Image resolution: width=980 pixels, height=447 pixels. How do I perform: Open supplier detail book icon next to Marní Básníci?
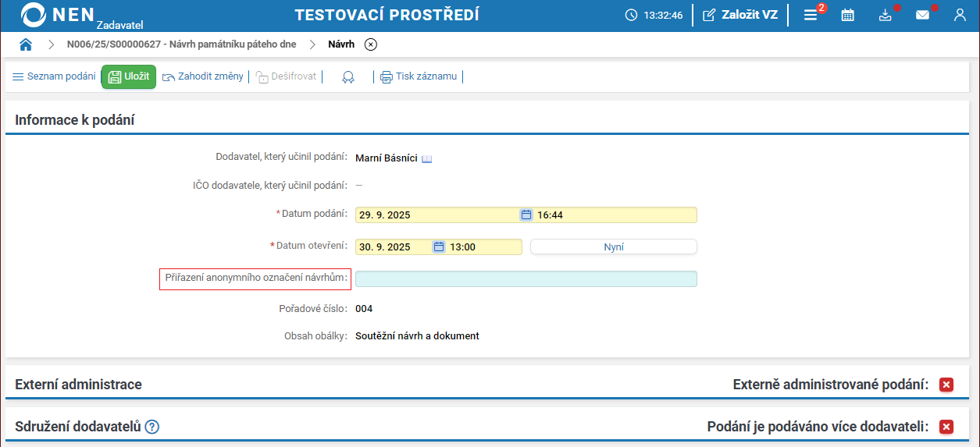point(426,158)
